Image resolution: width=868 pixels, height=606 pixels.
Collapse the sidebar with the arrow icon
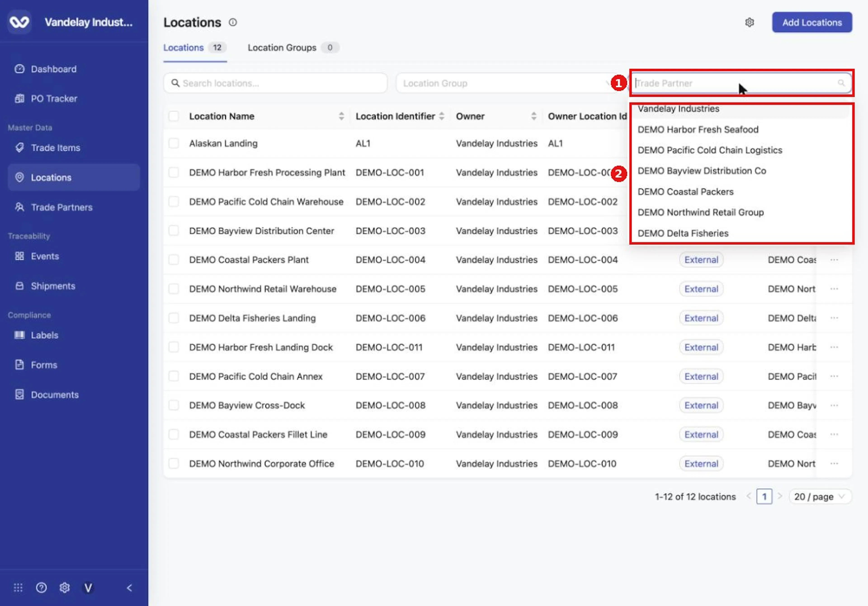[129, 587]
